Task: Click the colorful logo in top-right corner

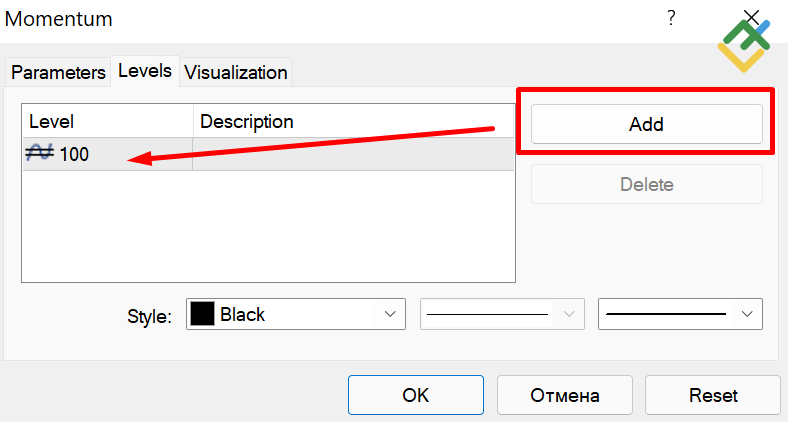Action: tap(745, 46)
